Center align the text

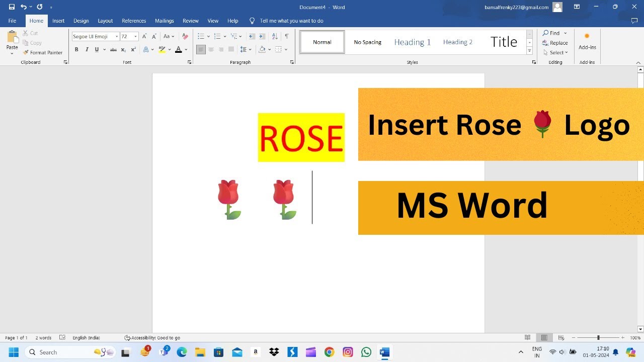point(211,49)
